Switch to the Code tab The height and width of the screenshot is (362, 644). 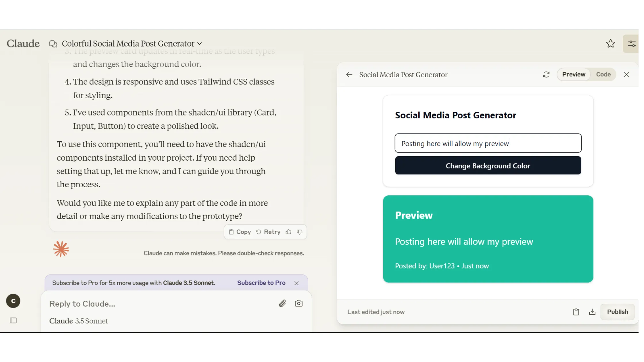tap(603, 75)
